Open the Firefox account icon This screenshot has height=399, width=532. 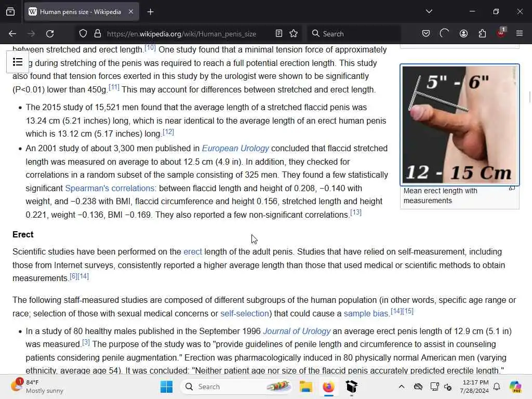tap(463, 33)
